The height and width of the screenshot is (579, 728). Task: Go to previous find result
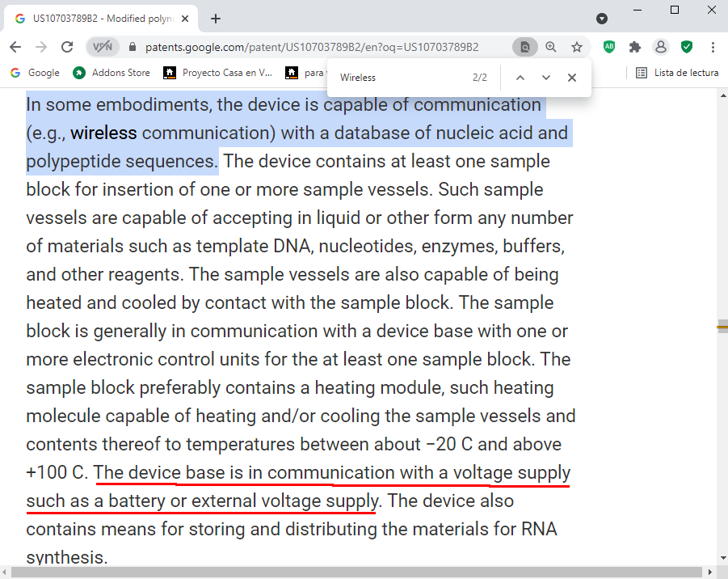point(520,78)
